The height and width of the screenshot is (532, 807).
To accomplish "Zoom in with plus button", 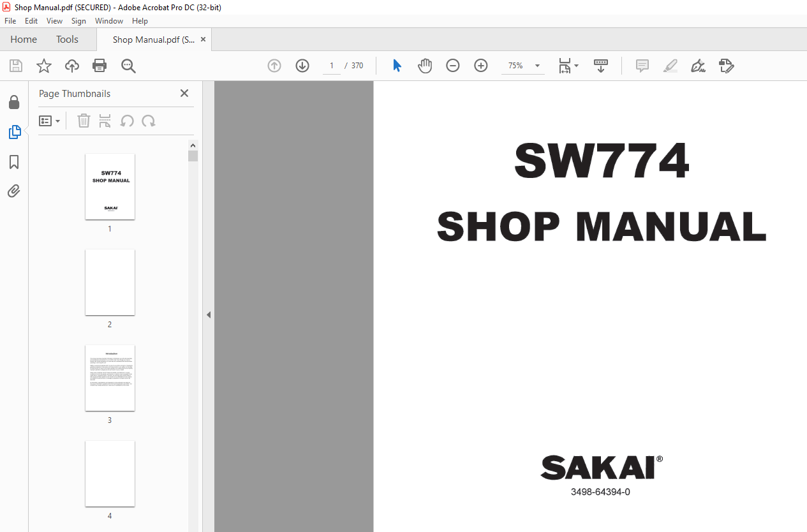I will [x=481, y=66].
